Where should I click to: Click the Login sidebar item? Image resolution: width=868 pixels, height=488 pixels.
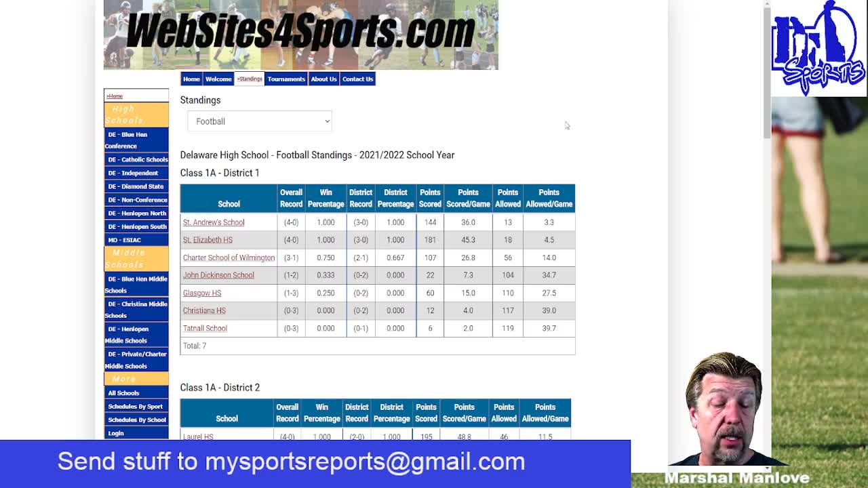point(136,433)
